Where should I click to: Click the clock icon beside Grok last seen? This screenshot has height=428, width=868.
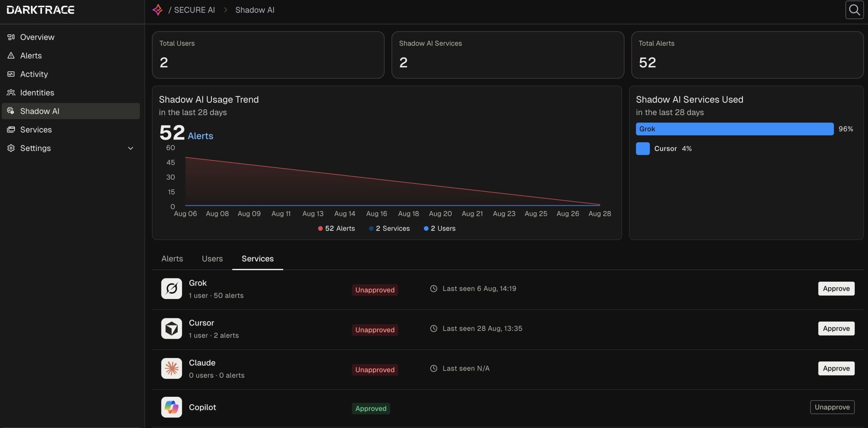click(x=434, y=289)
